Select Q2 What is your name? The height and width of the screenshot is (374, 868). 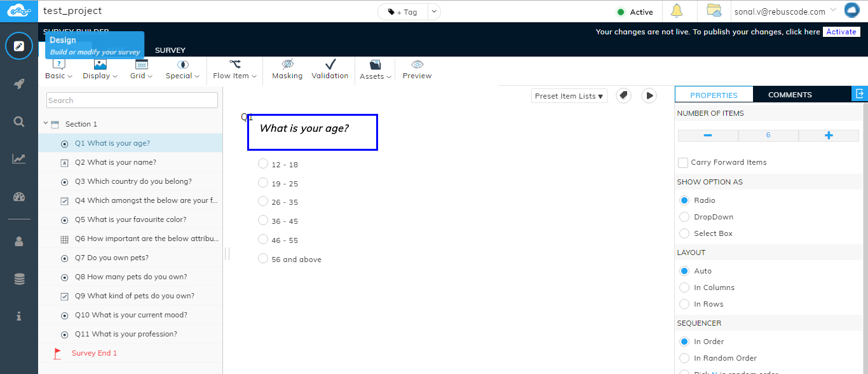pyautogui.click(x=130, y=162)
